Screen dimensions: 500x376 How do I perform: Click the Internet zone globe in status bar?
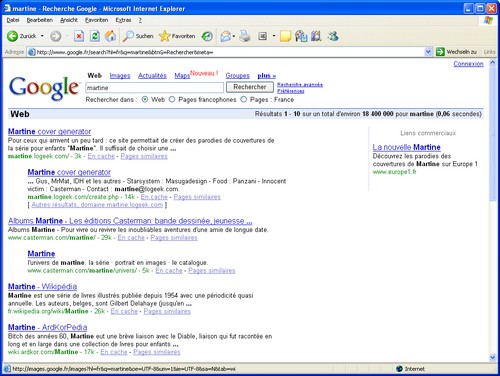(x=399, y=369)
